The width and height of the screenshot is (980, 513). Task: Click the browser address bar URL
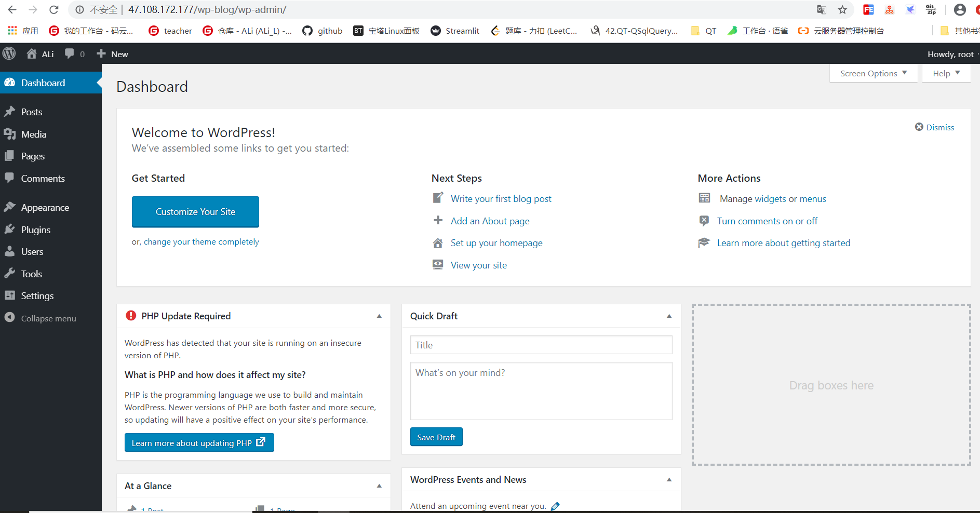(x=207, y=10)
